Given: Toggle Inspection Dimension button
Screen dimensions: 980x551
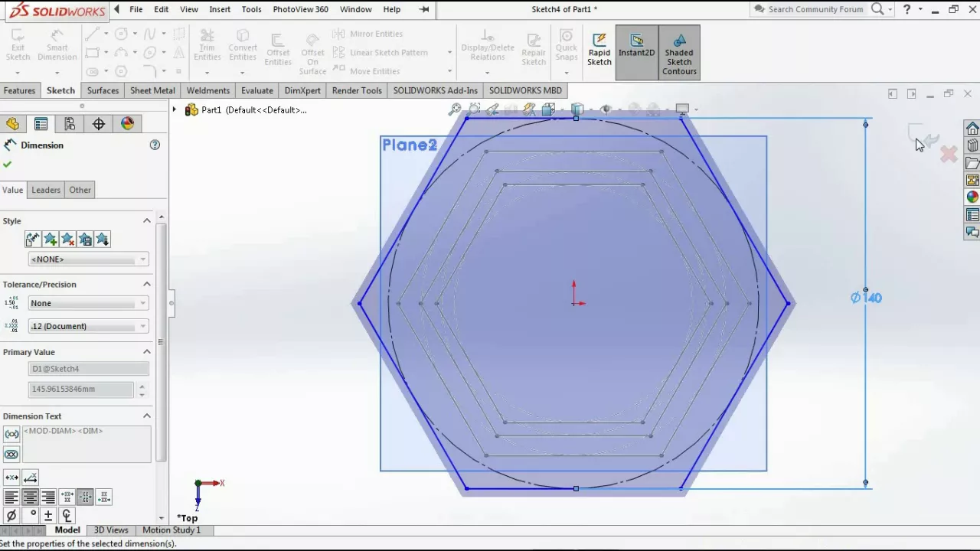Looking at the screenshot, I should click(x=11, y=455).
